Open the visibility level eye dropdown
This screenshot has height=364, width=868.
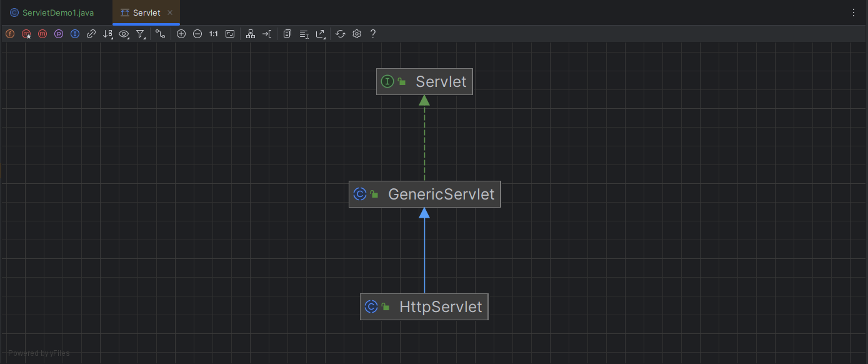(x=124, y=34)
